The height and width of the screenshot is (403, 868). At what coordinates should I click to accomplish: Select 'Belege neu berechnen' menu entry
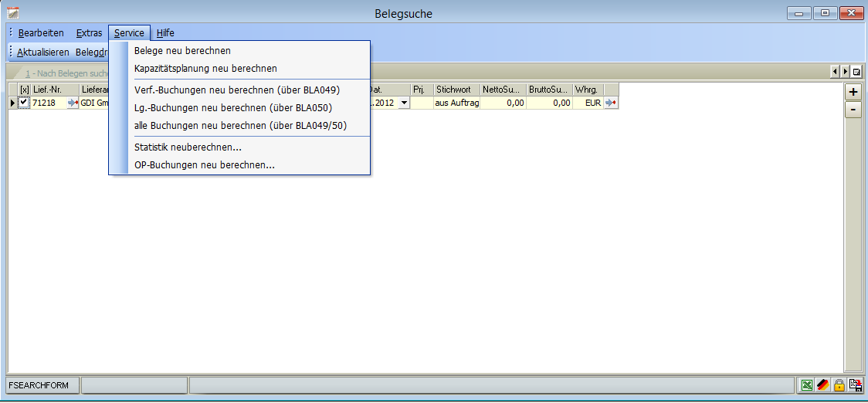(x=182, y=51)
